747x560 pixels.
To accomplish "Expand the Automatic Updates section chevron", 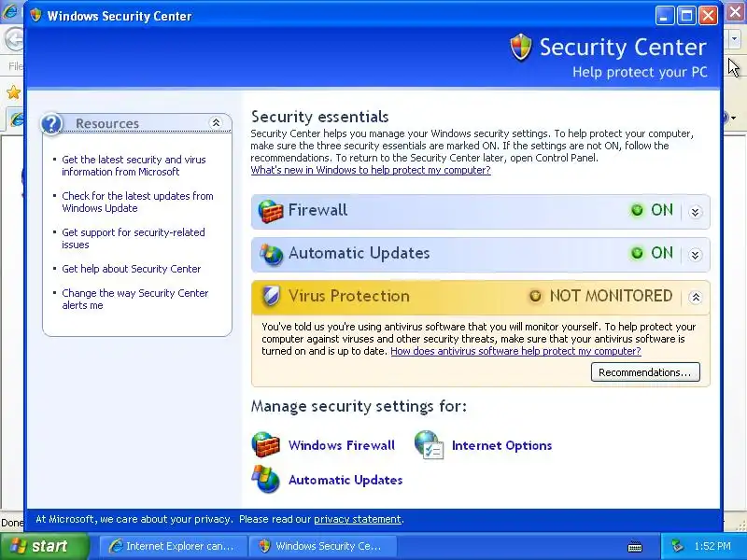I will (695, 255).
